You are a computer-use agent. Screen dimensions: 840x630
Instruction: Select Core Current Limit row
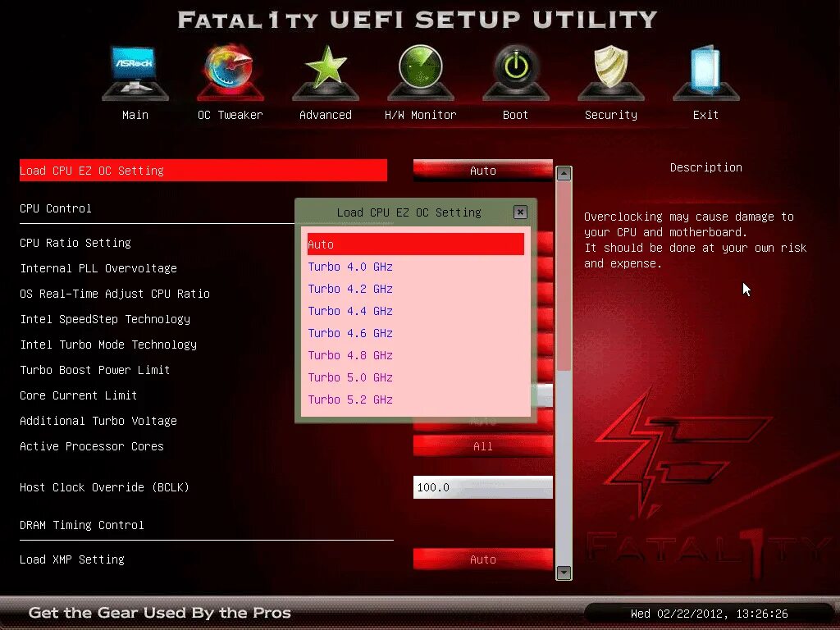(79, 395)
